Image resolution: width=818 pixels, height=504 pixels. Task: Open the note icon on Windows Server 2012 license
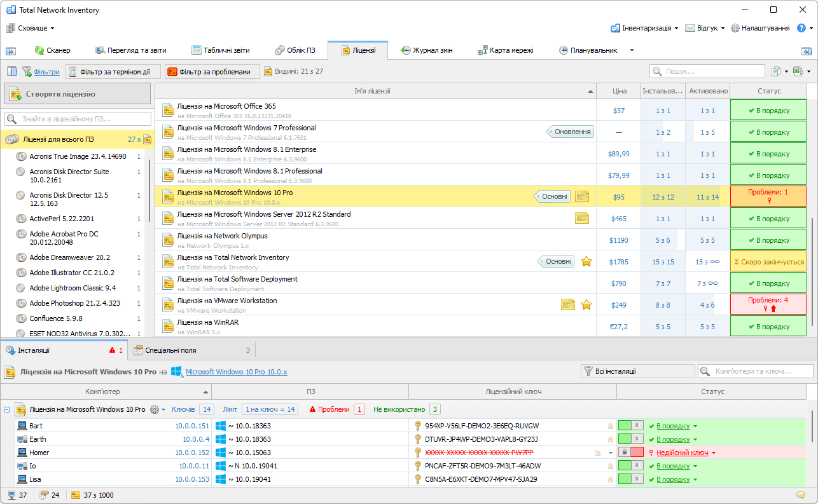[581, 218]
